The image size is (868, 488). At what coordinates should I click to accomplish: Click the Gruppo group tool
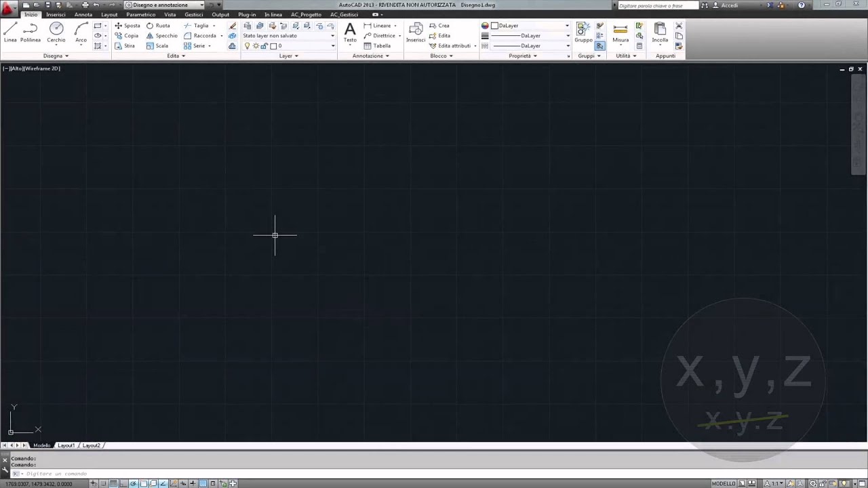point(583,32)
